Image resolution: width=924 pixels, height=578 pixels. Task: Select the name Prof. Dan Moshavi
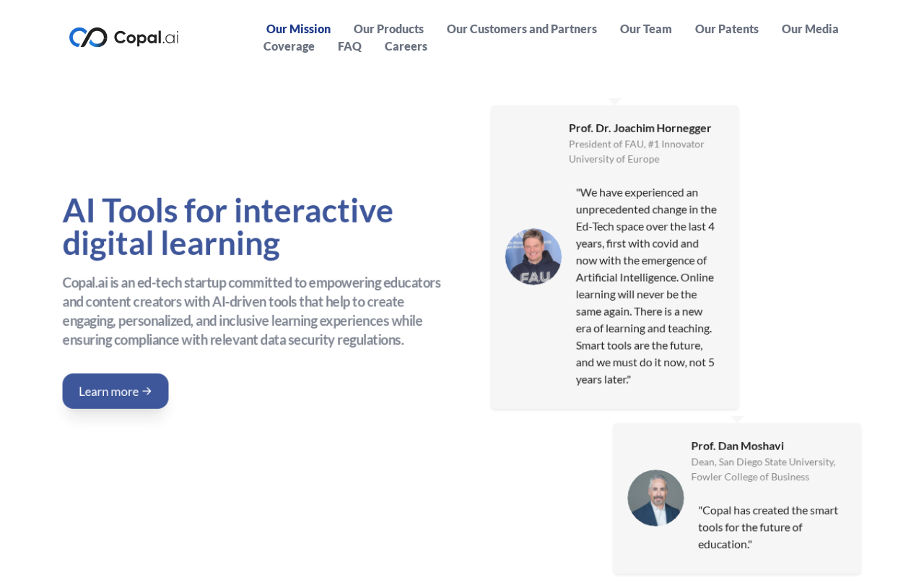738,446
